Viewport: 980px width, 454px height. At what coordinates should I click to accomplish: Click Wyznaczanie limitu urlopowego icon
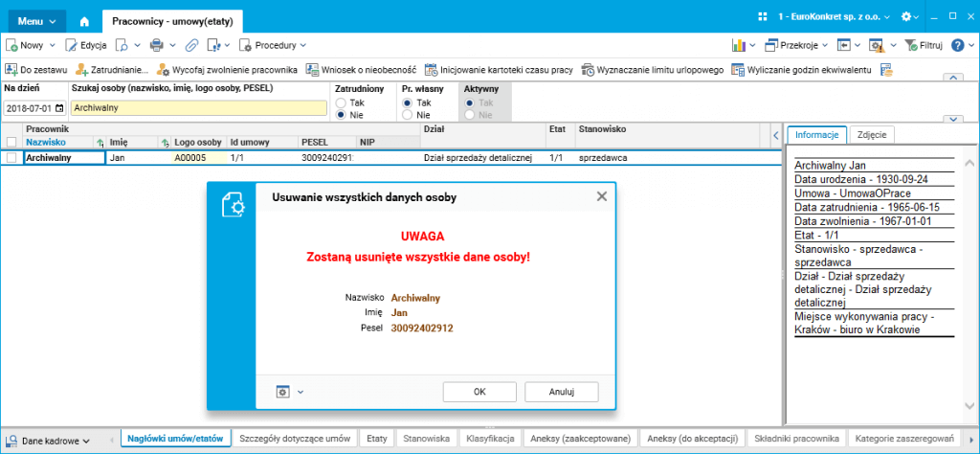coord(589,69)
